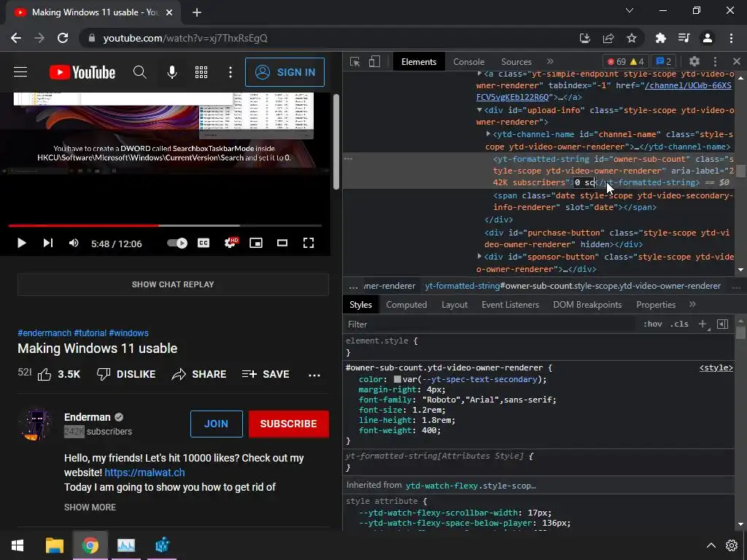The image size is (747, 560).
Task: Play the video
Action: (21, 244)
